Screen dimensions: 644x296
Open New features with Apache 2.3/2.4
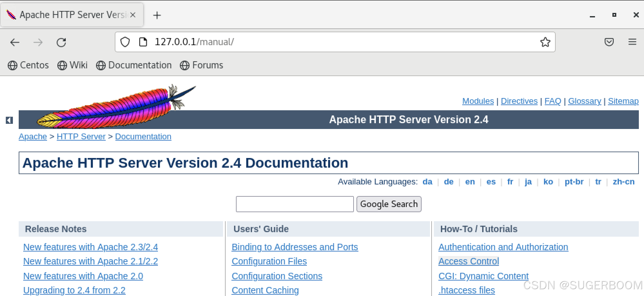91,247
